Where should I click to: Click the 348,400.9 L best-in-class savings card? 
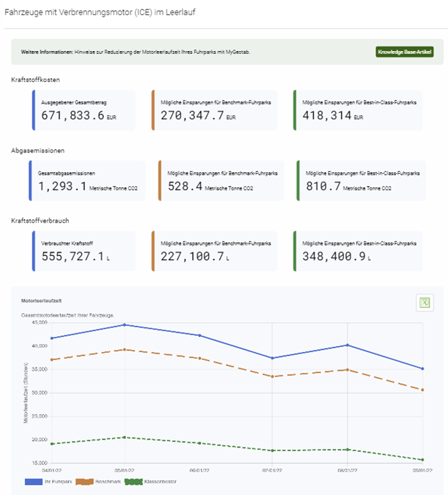pyautogui.click(x=358, y=251)
